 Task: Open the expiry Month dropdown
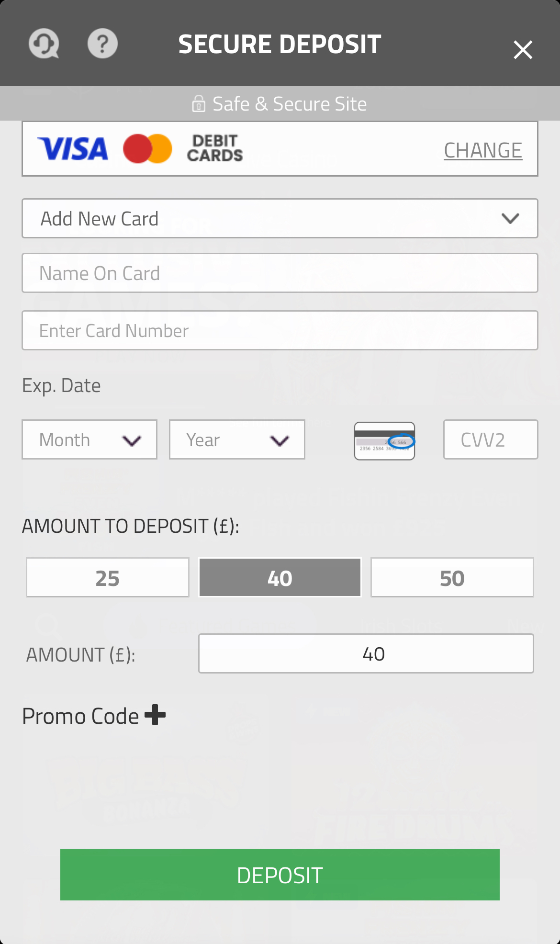click(x=90, y=439)
